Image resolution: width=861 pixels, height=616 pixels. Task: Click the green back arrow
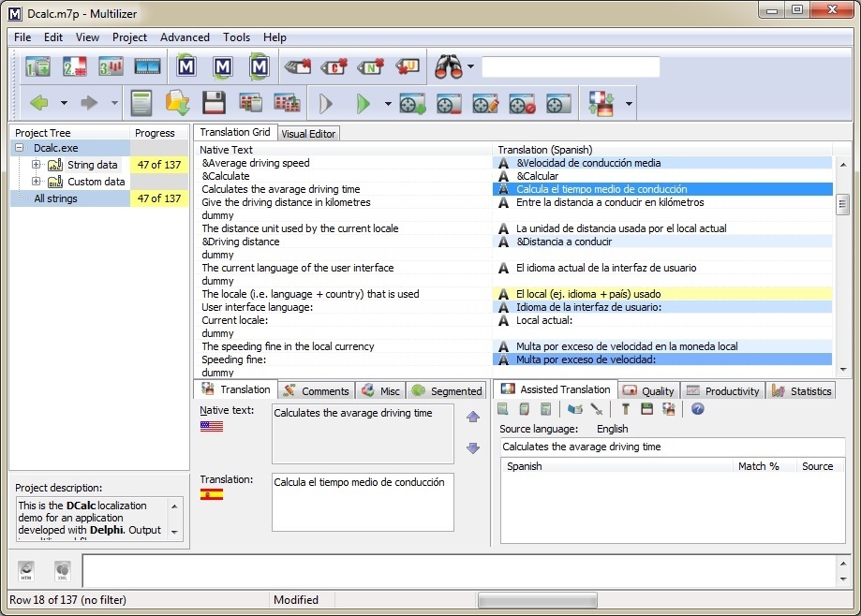click(x=39, y=103)
